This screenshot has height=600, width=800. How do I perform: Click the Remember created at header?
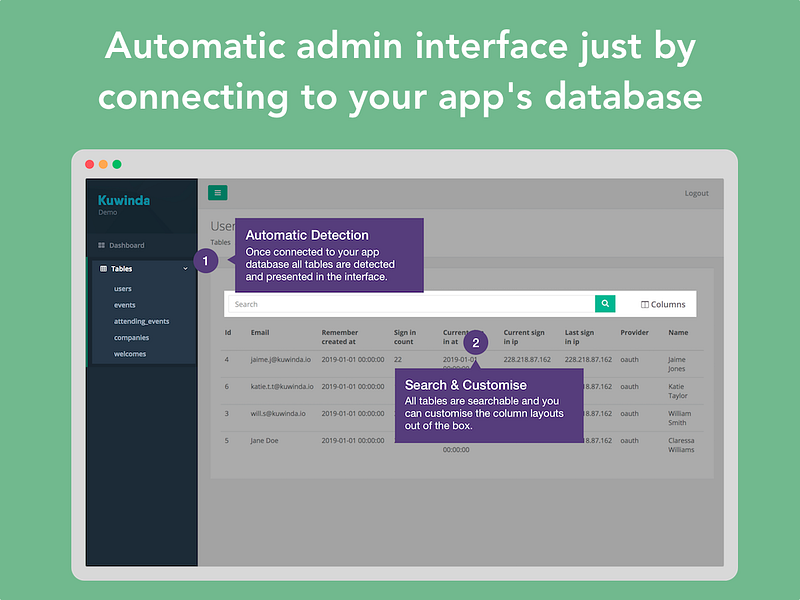(340, 337)
